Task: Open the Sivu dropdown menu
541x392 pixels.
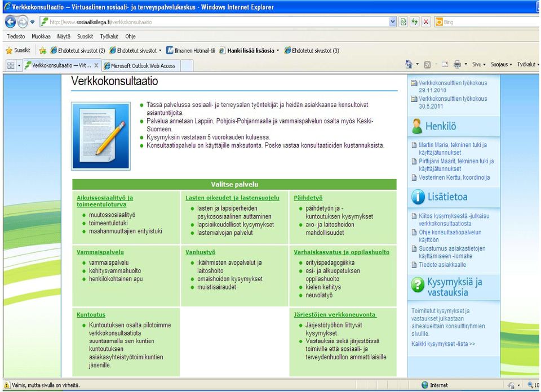Action: 479,64
